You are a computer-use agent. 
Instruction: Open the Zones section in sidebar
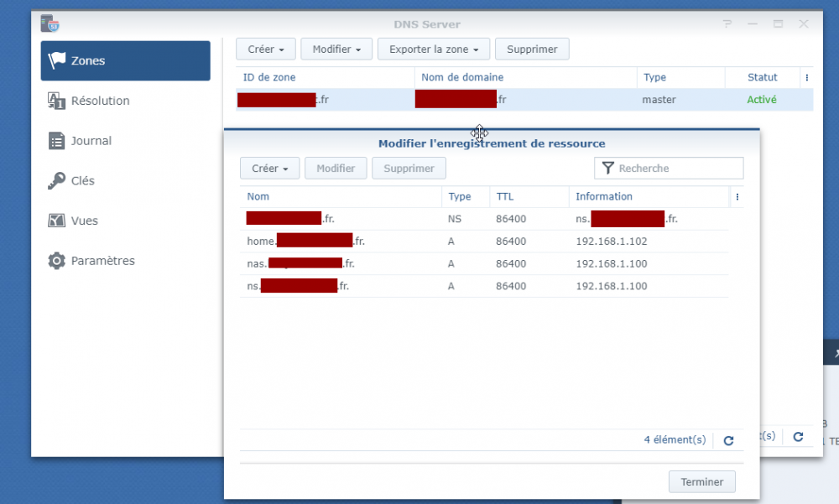(125, 61)
